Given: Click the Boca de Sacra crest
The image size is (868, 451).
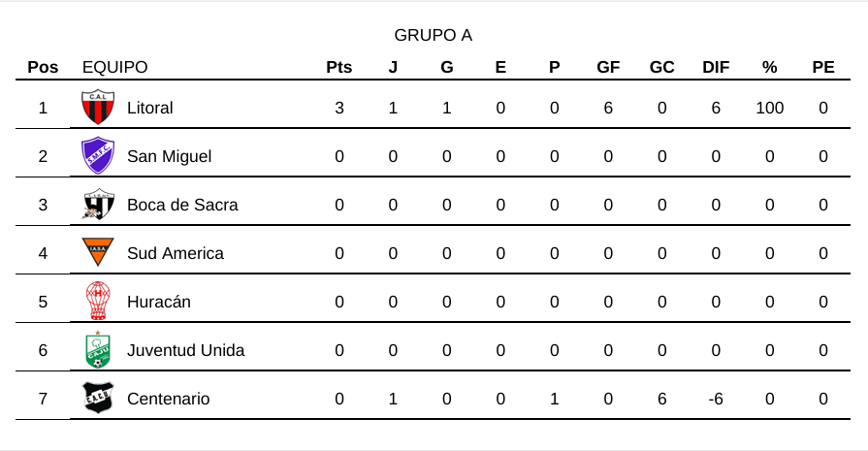Looking at the screenshot, I should (98, 205).
